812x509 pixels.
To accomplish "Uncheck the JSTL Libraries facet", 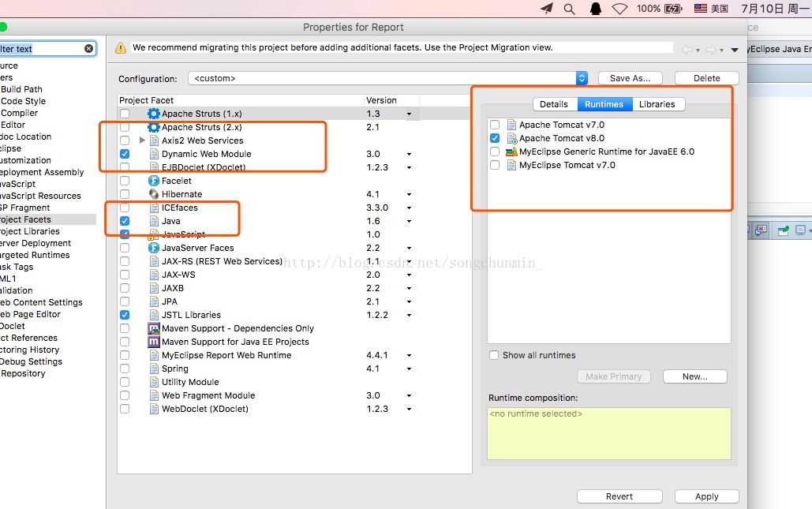I will click(125, 315).
